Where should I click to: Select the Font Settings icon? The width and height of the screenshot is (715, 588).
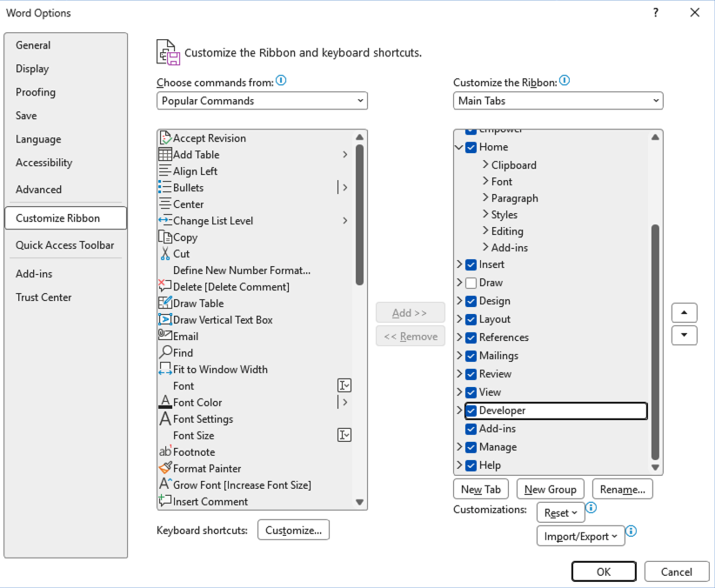click(165, 418)
